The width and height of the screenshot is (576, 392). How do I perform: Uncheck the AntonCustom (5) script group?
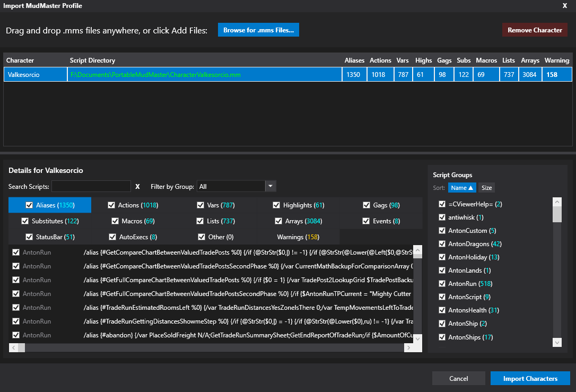tap(442, 230)
